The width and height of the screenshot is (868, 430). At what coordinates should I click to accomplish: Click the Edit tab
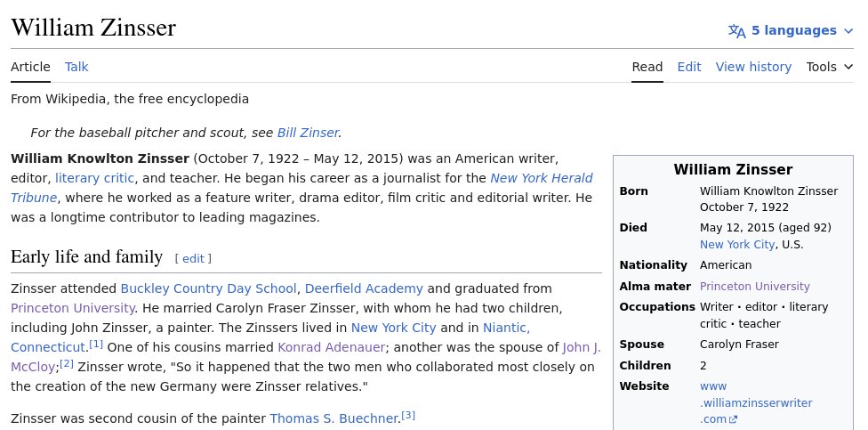pos(688,67)
